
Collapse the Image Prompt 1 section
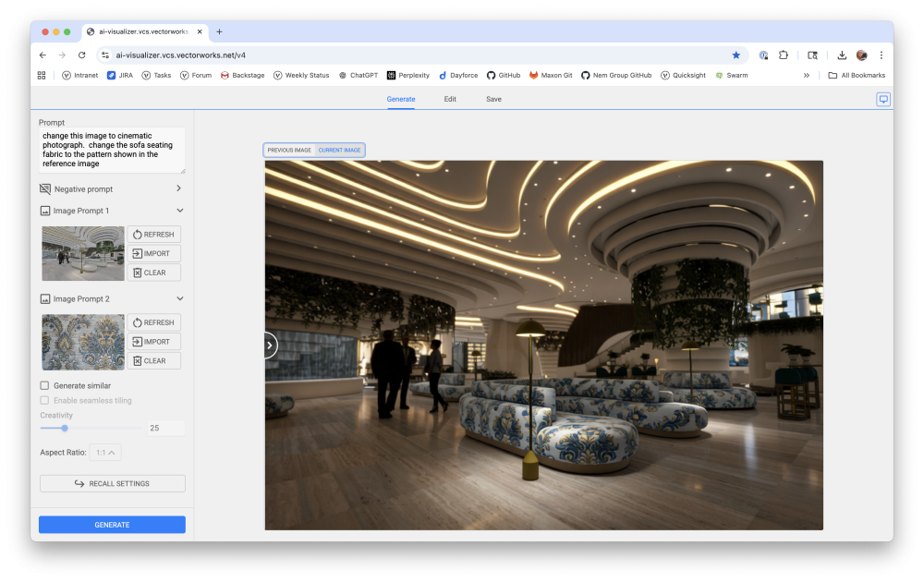[x=179, y=211]
